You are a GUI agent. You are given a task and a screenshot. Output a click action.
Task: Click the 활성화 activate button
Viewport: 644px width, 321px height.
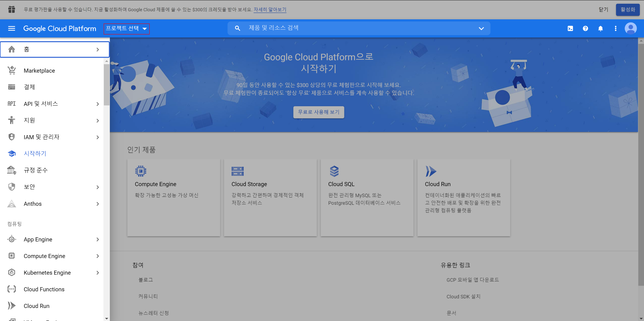click(628, 9)
